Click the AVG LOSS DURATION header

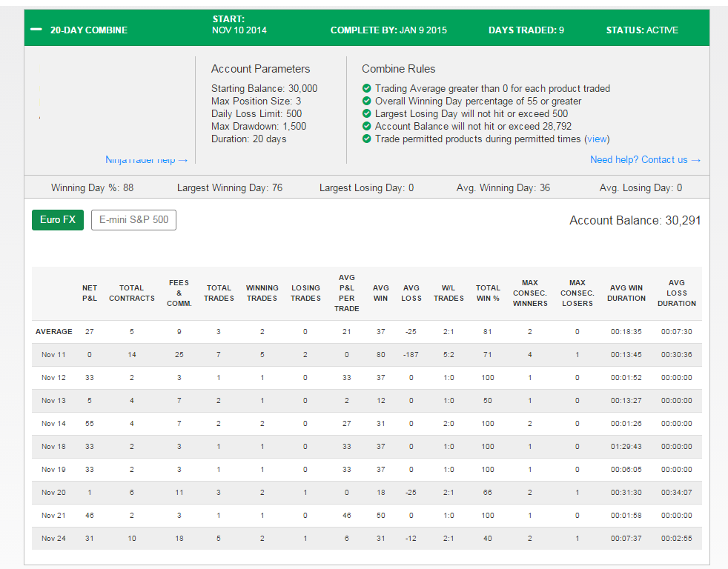tap(676, 293)
